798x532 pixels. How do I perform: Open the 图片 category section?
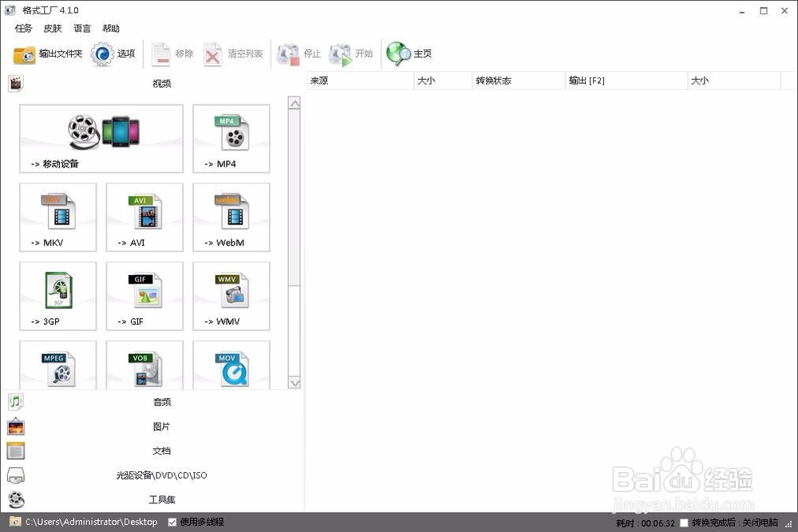click(162, 426)
